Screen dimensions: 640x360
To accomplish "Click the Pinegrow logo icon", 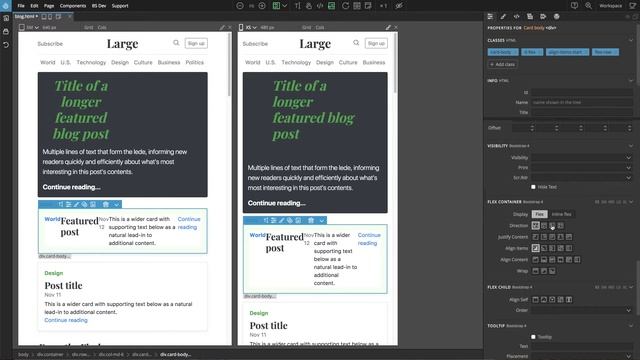I will coord(6,6).
